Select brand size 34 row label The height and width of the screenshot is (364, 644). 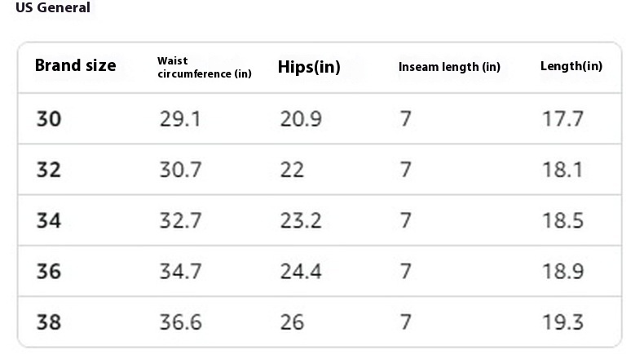coord(49,220)
